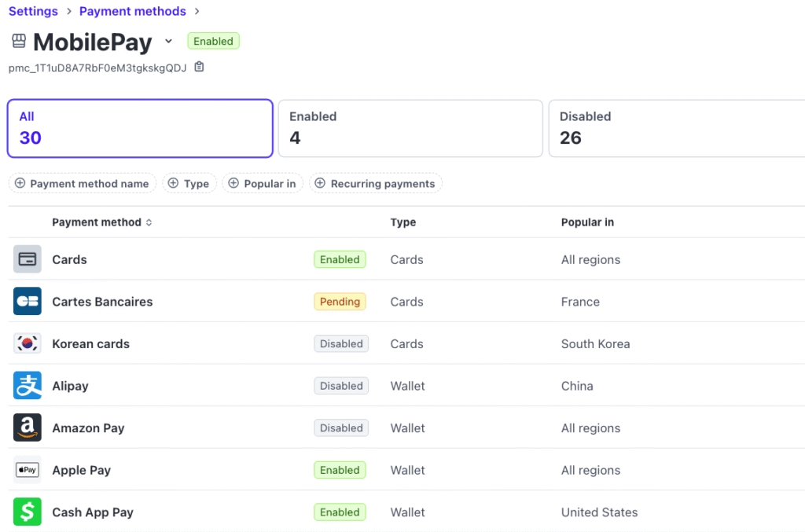Copy the pmc configuration ID

point(197,68)
